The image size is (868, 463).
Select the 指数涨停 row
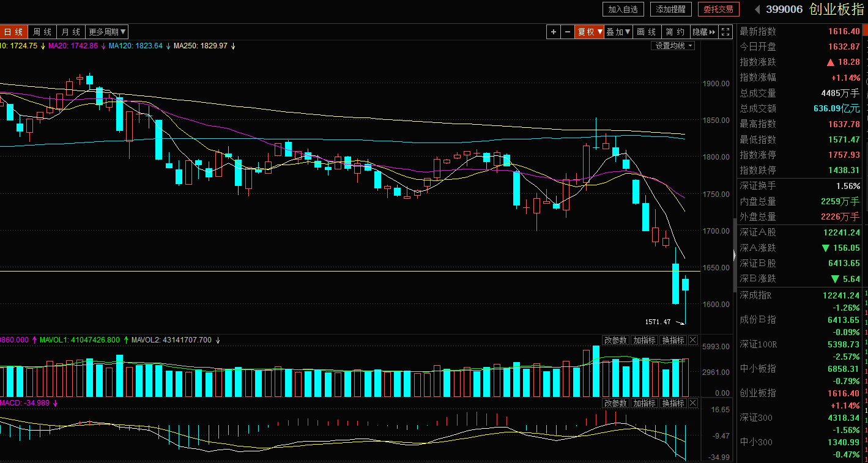click(800, 155)
